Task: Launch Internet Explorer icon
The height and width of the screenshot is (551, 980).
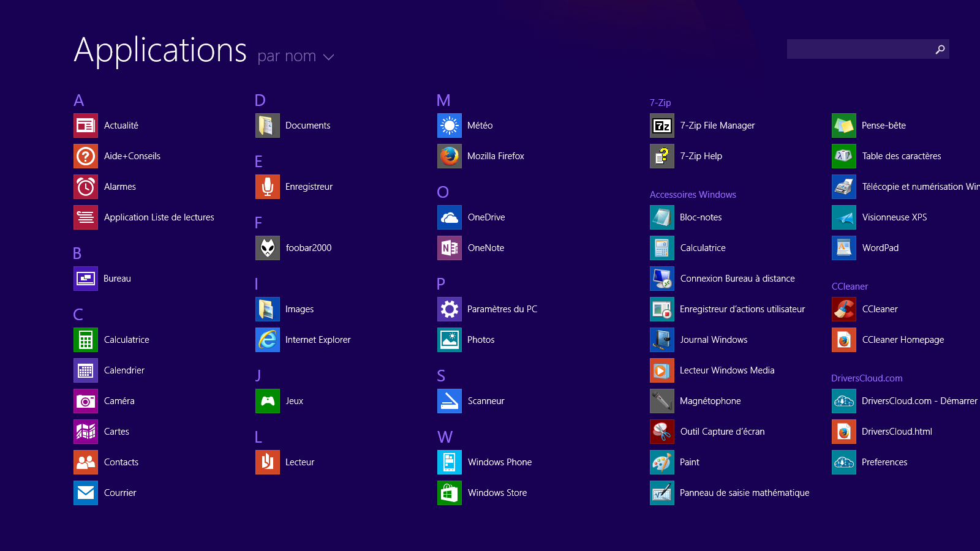Action: coord(268,340)
